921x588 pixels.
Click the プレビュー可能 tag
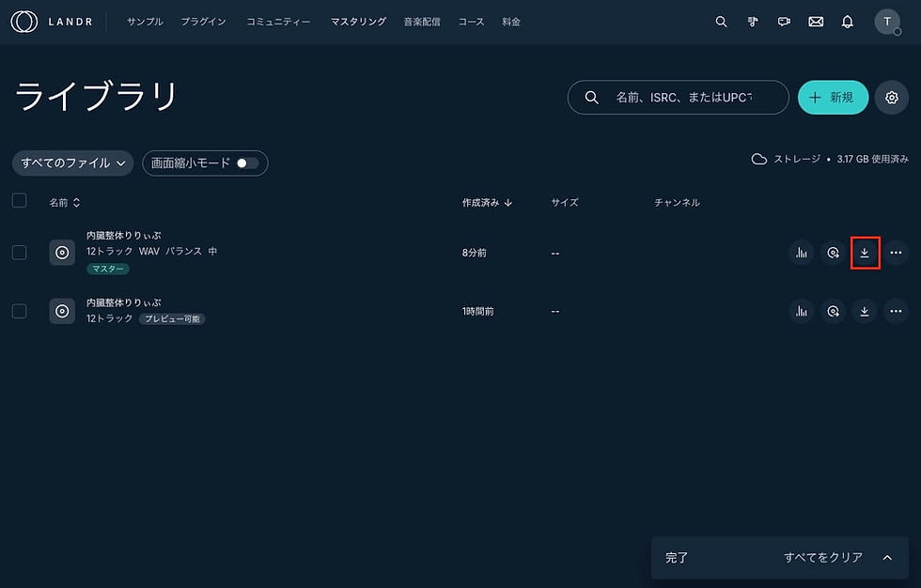coord(172,318)
